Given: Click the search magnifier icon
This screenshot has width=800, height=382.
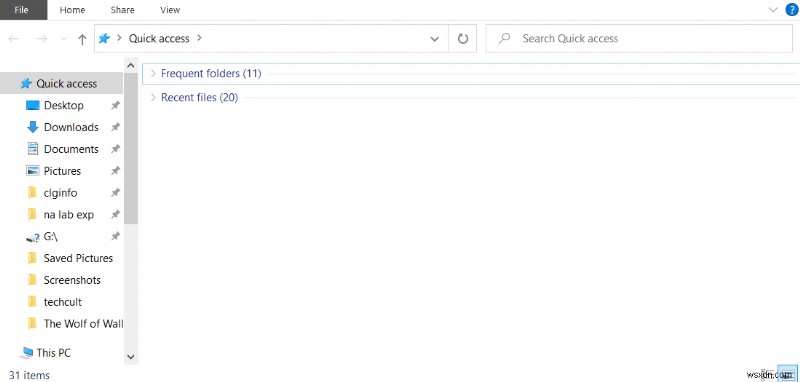Looking at the screenshot, I should (x=505, y=39).
